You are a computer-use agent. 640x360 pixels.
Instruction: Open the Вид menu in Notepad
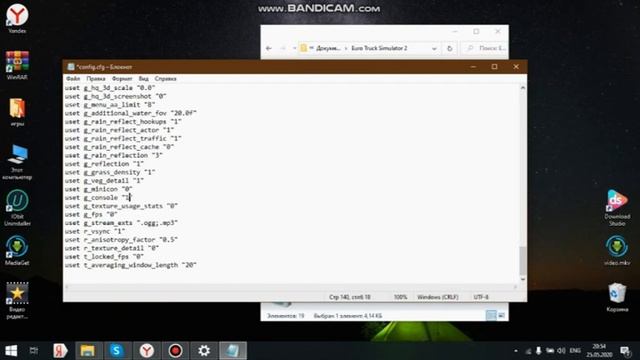(x=144, y=78)
